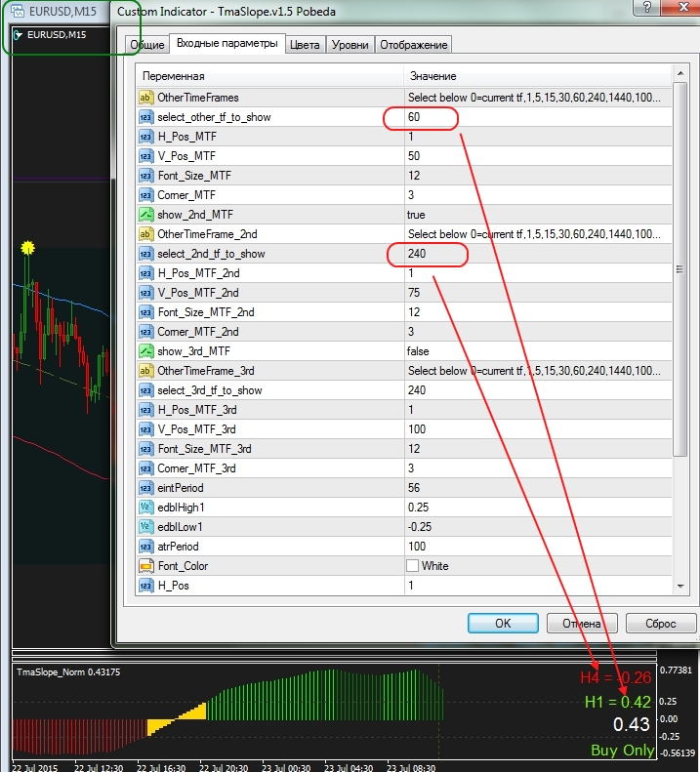The height and width of the screenshot is (772, 700).
Task: Click the string icon beside OtherTimeFrame_2nd
Action: point(145,234)
